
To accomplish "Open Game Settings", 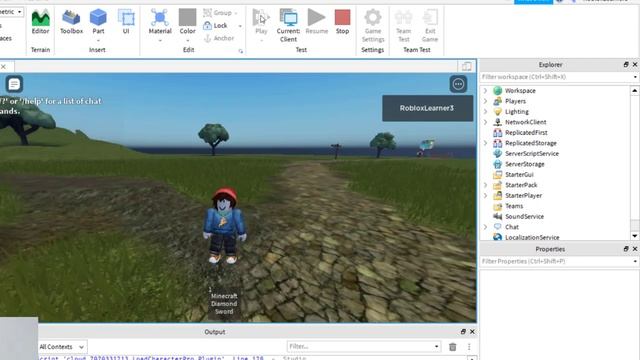I will tap(373, 25).
